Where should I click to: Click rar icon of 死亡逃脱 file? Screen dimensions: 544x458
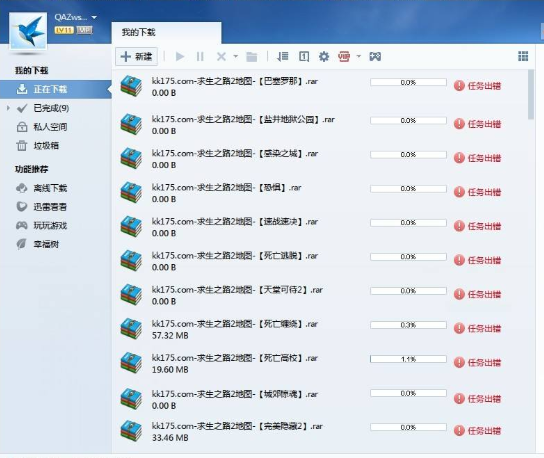click(131, 260)
